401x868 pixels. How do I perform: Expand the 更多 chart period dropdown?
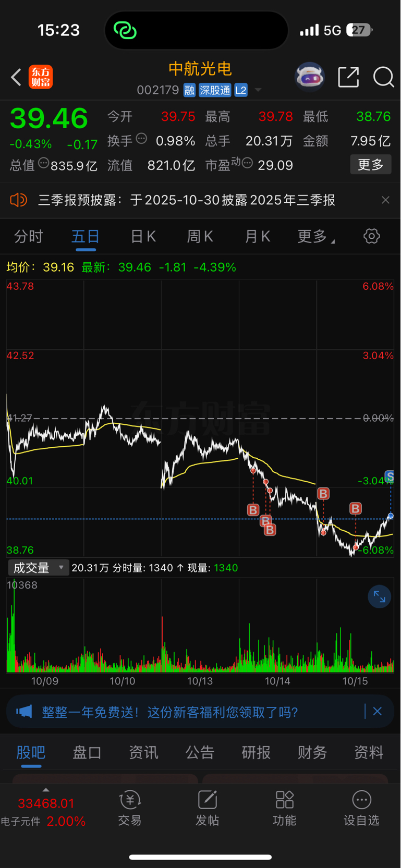coord(316,237)
